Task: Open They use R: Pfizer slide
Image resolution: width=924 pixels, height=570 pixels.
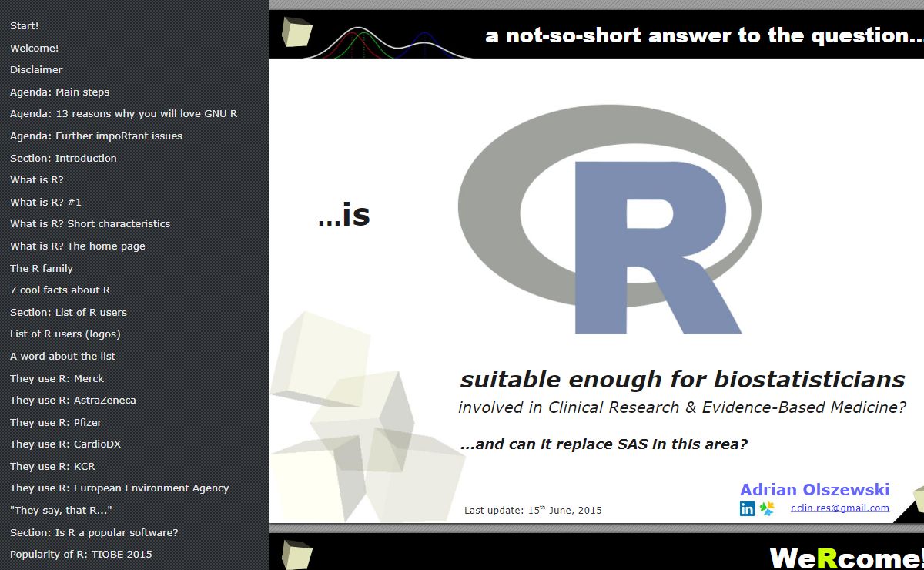Action: [x=56, y=422]
